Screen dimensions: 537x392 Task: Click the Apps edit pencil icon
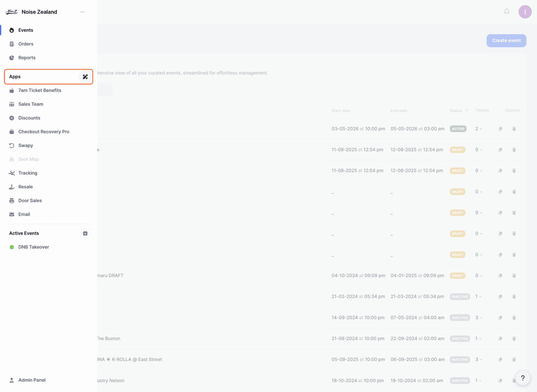click(x=85, y=77)
